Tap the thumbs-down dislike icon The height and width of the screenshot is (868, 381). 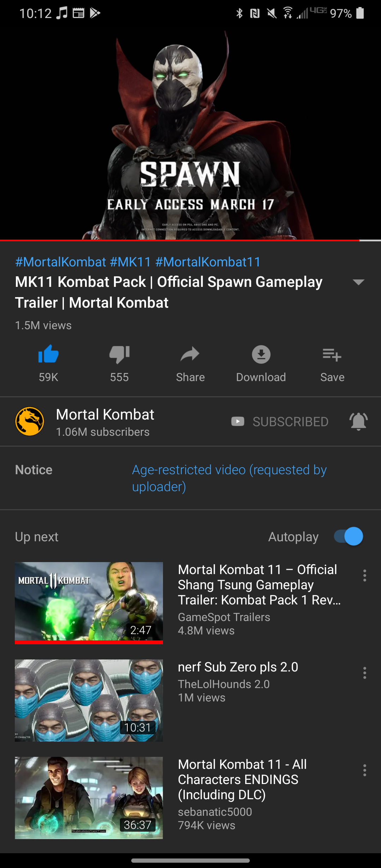119,354
